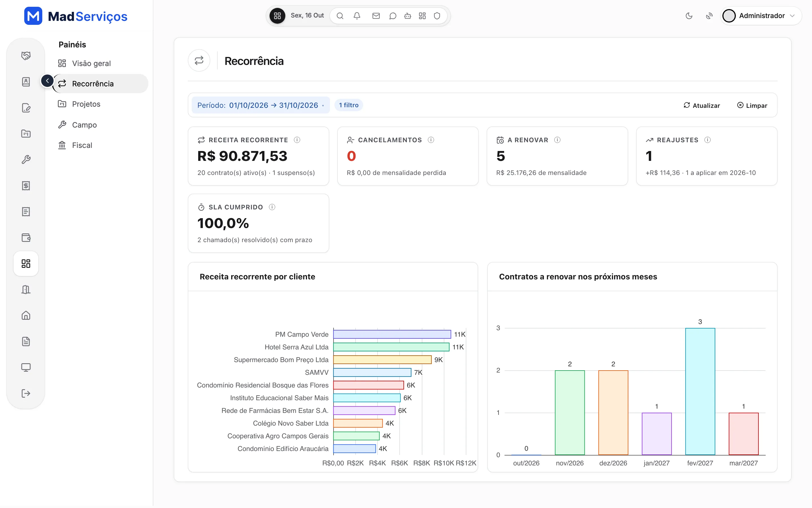Open the projects folder icon in rail
812x508 pixels.
[x=26, y=134]
